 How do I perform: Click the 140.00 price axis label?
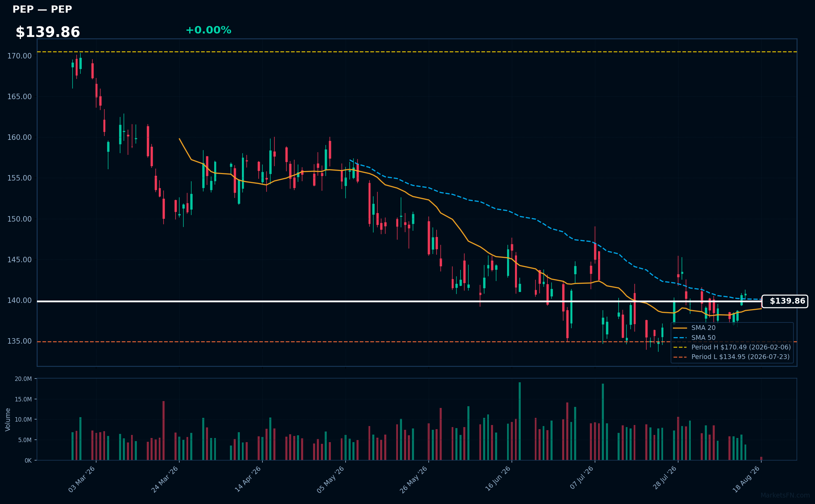pyautogui.click(x=20, y=301)
